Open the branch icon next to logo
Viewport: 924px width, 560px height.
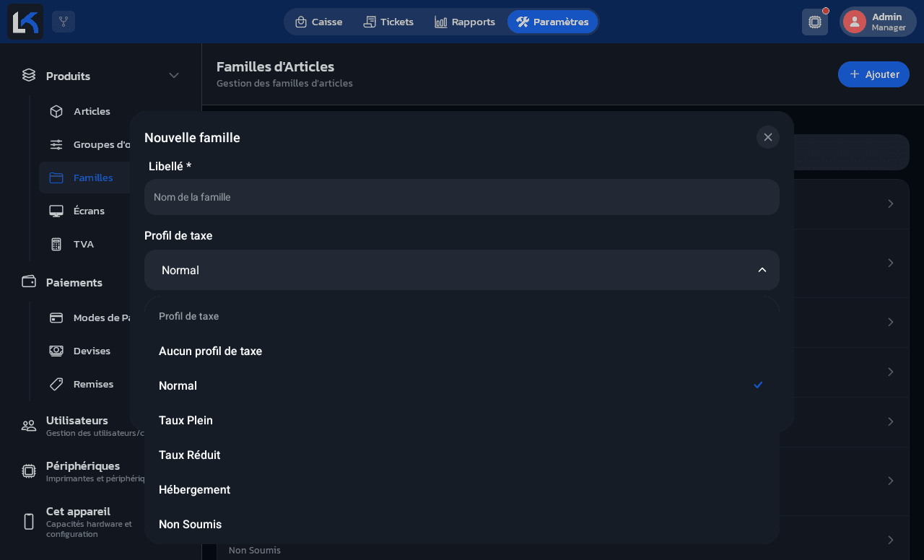pos(64,22)
